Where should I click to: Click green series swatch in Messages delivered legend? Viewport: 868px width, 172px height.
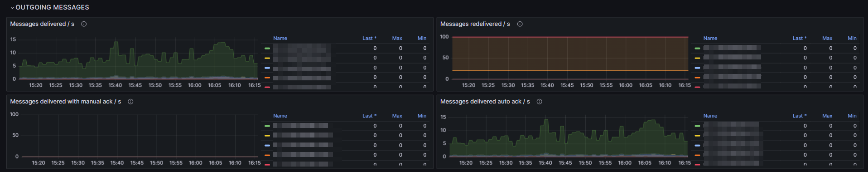[x=267, y=48]
